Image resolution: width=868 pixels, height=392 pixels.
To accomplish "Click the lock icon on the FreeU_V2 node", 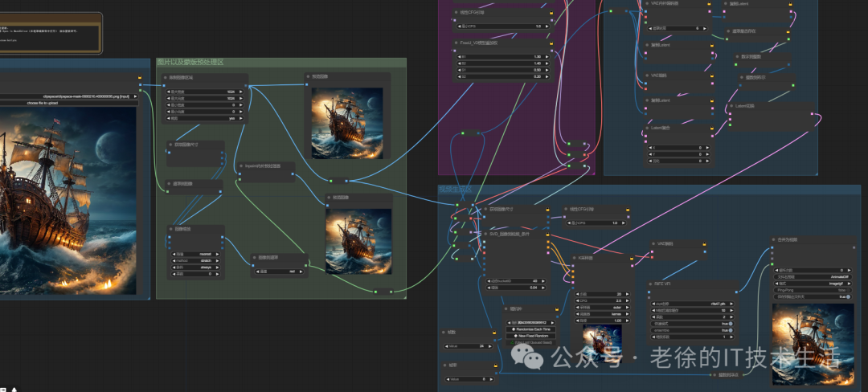I will tap(551, 43).
